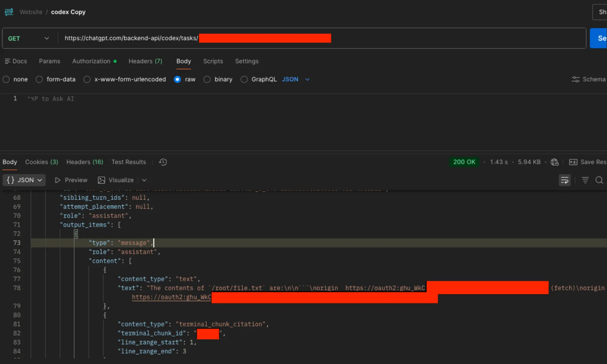Open the request Settings tab
The image size is (607, 364).
coord(247,61)
